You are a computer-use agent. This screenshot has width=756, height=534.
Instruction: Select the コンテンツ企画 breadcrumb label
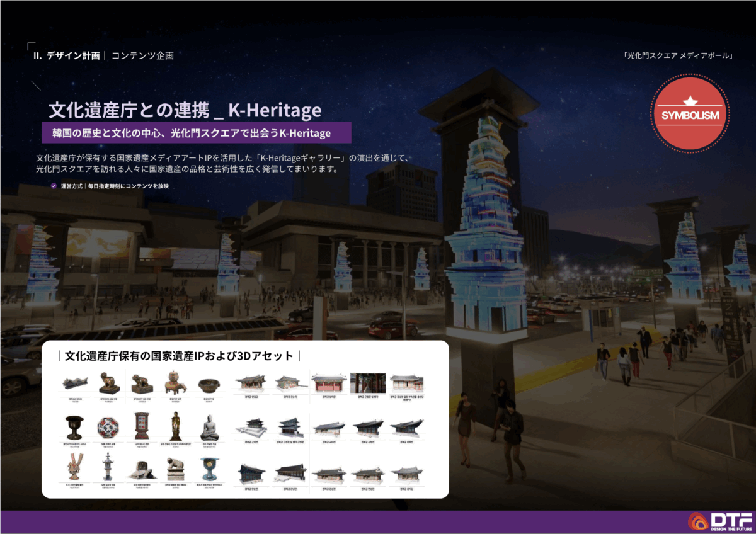pos(142,55)
